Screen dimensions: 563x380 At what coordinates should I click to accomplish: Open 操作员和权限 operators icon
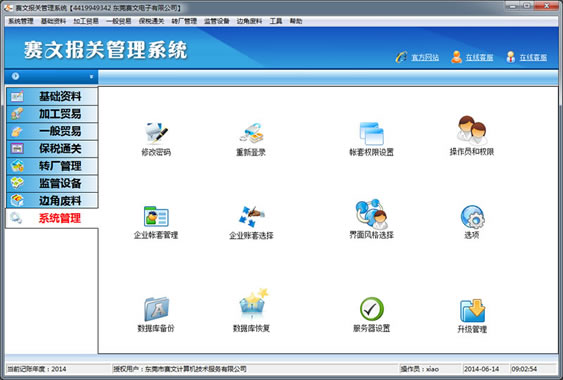tap(472, 130)
